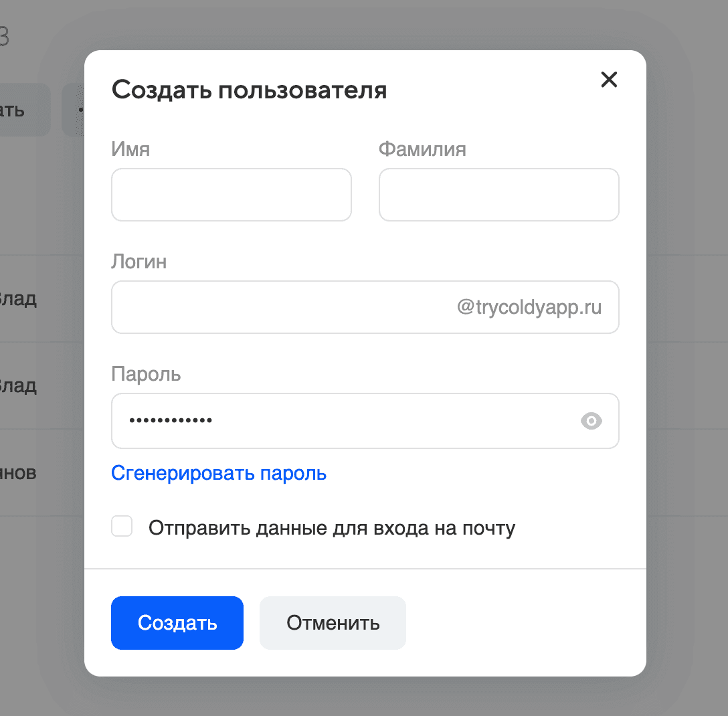
Task: Click into the Пароль field
Action: [365, 421]
